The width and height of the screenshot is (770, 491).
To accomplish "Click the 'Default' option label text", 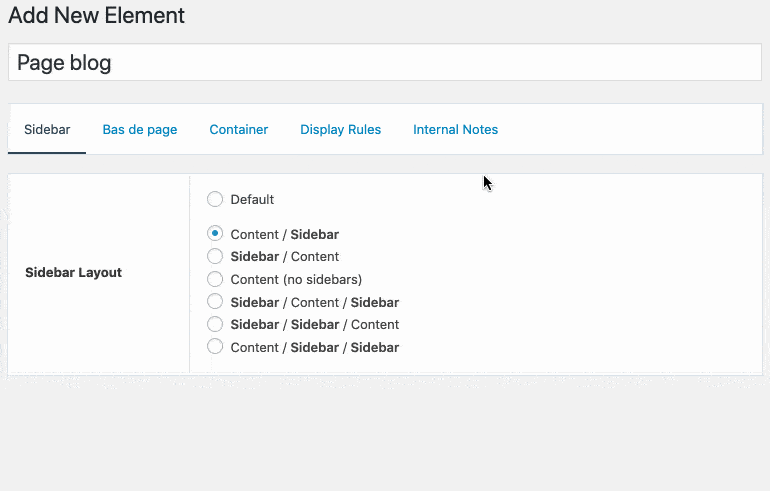I will [x=252, y=199].
